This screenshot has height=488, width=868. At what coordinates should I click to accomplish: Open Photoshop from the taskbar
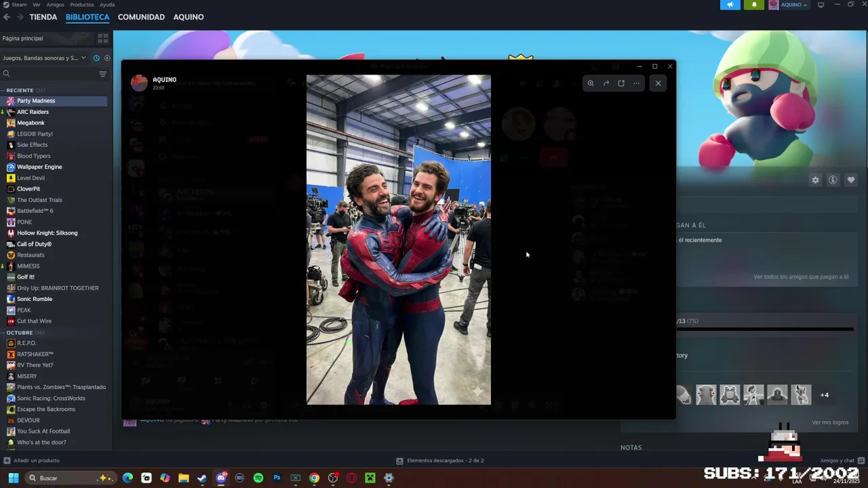coord(277,478)
